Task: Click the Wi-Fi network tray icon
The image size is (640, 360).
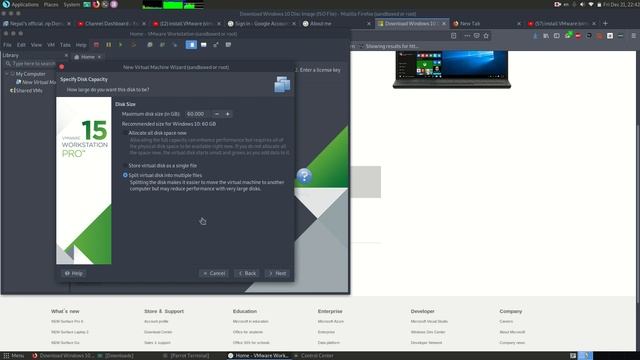Action: coord(590,4)
